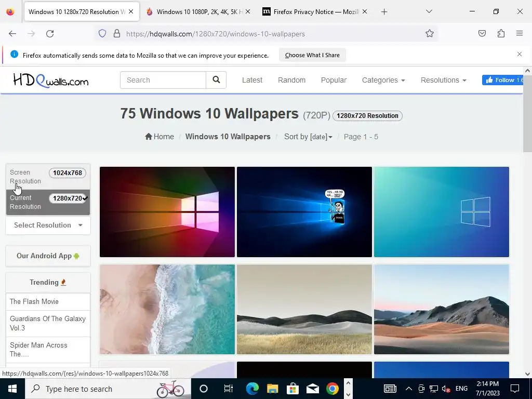Image resolution: width=532 pixels, height=399 pixels.
Task: Launch Microsoft Edge from taskbar
Action: [x=252, y=389]
